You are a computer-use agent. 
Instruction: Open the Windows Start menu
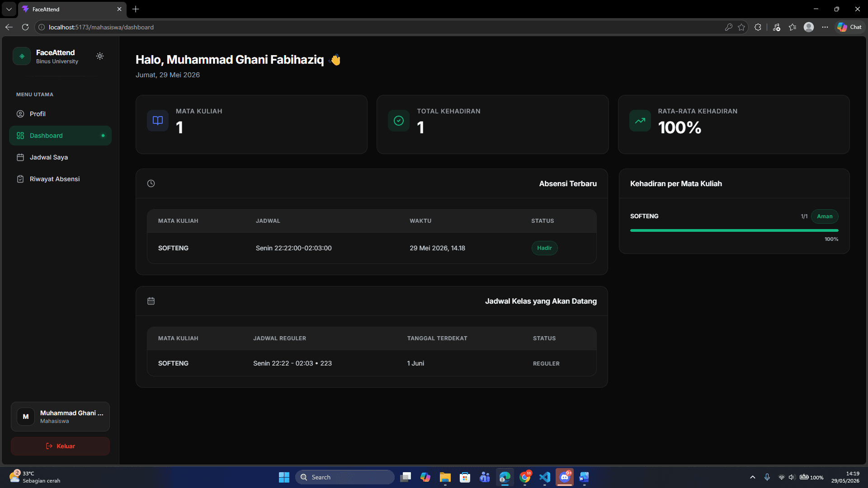(284, 477)
